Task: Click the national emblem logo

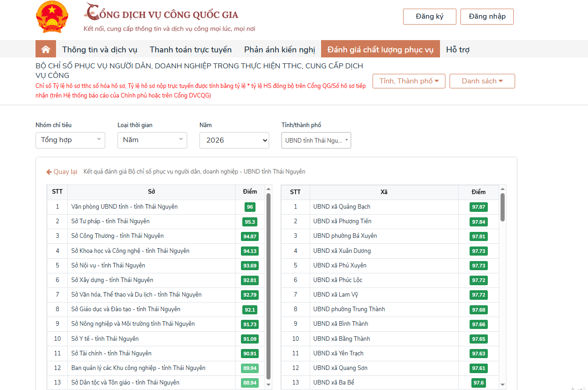Action: tap(52, 17)
